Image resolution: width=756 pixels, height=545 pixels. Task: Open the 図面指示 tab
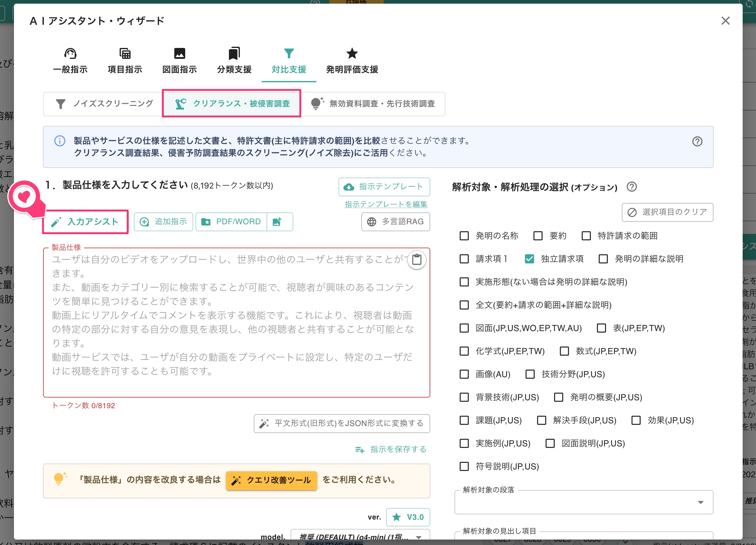pyautogui.click(x=179, y=61)
